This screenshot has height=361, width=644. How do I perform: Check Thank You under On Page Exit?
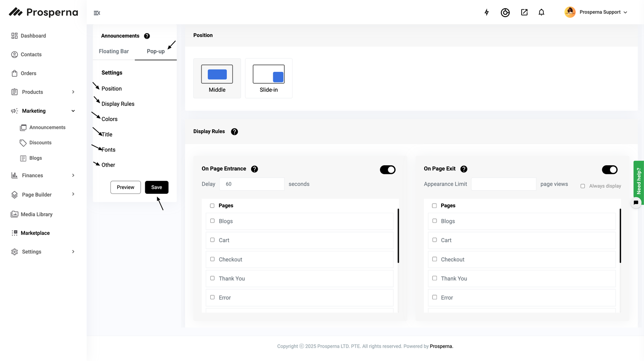point(434,278)
